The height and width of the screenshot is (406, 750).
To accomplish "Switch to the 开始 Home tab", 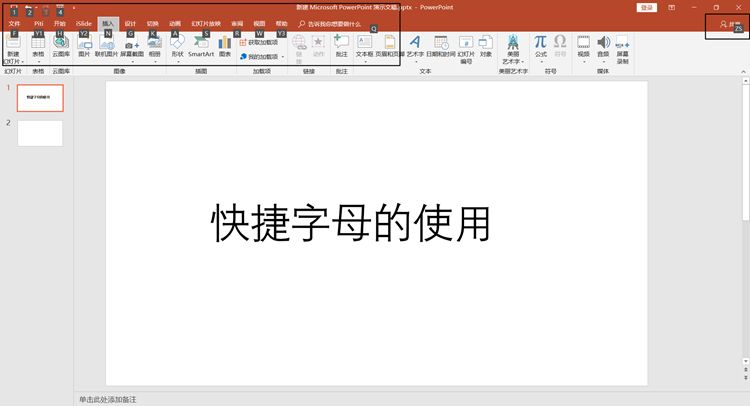I will tap(60, 23).
